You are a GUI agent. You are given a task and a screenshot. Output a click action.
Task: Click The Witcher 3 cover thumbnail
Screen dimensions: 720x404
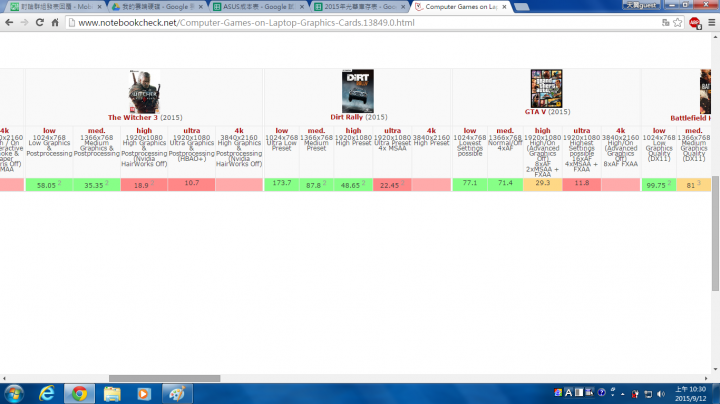point(144,91)
